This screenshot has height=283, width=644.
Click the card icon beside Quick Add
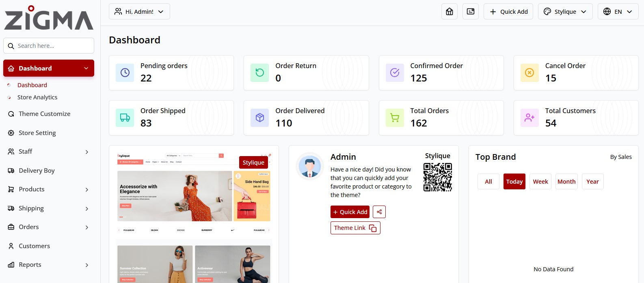471,12
